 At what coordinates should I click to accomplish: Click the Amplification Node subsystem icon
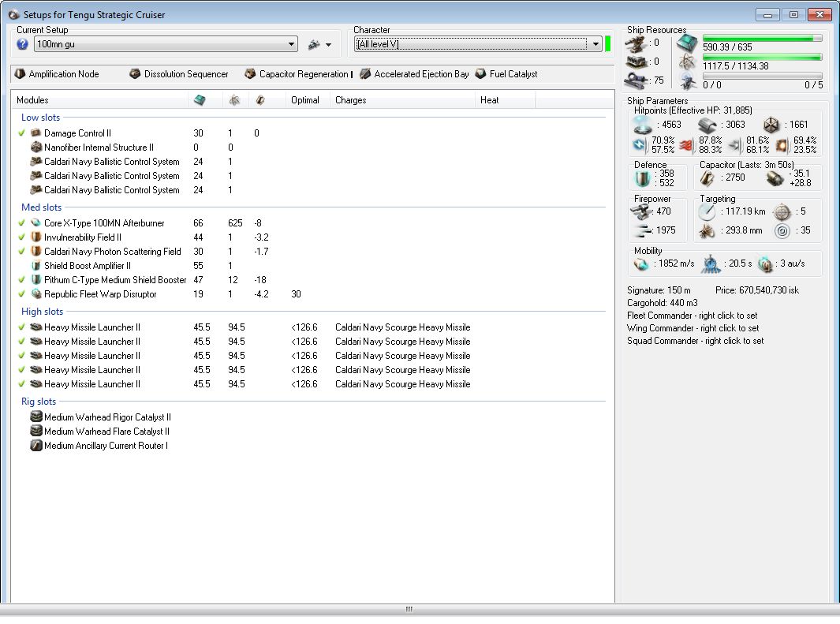coord(21,74)
